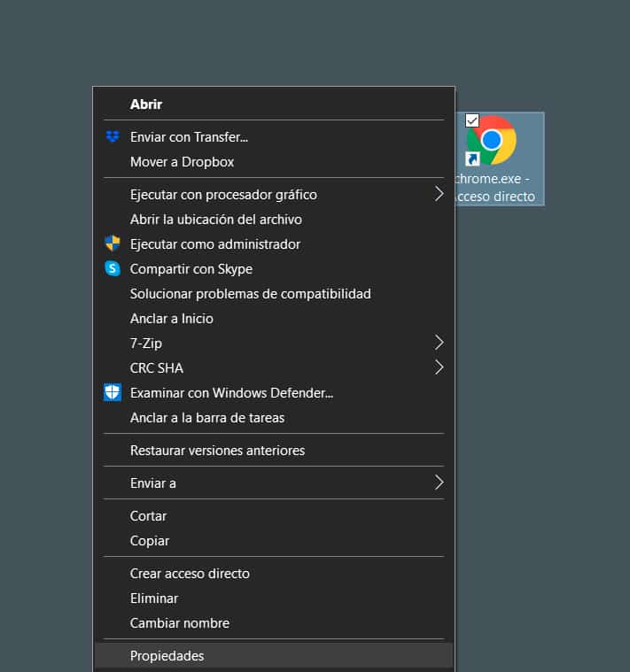Open Propiedades at the menu bottom
The height and width of the screenshot is (672, 630).
[274, 656]
